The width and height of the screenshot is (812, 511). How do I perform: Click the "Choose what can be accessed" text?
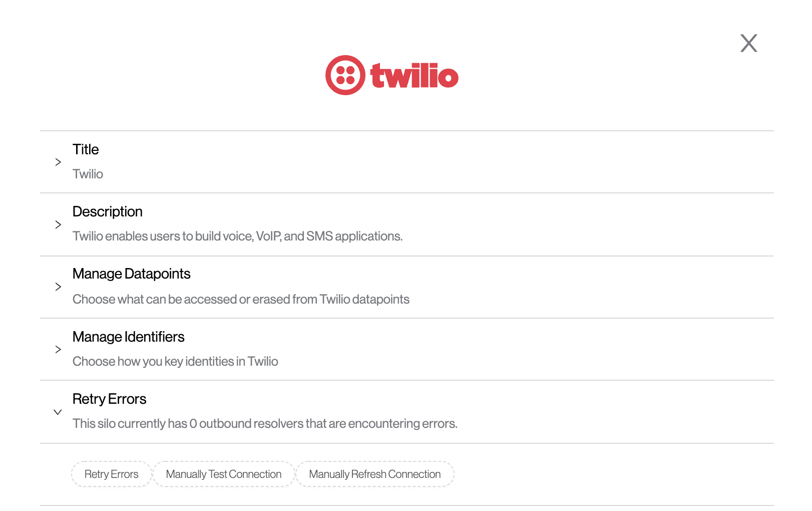pos(241,299)
